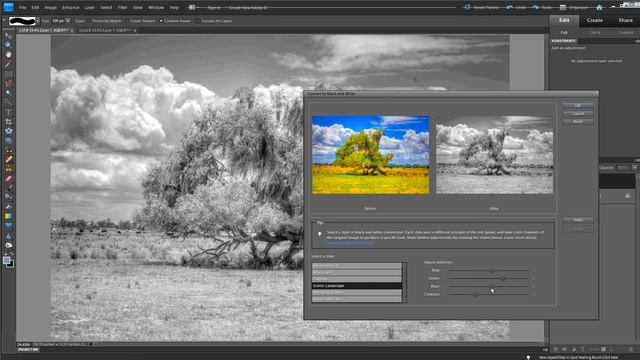
Task: Switch to the Create tab
Action: coord(595,20)
